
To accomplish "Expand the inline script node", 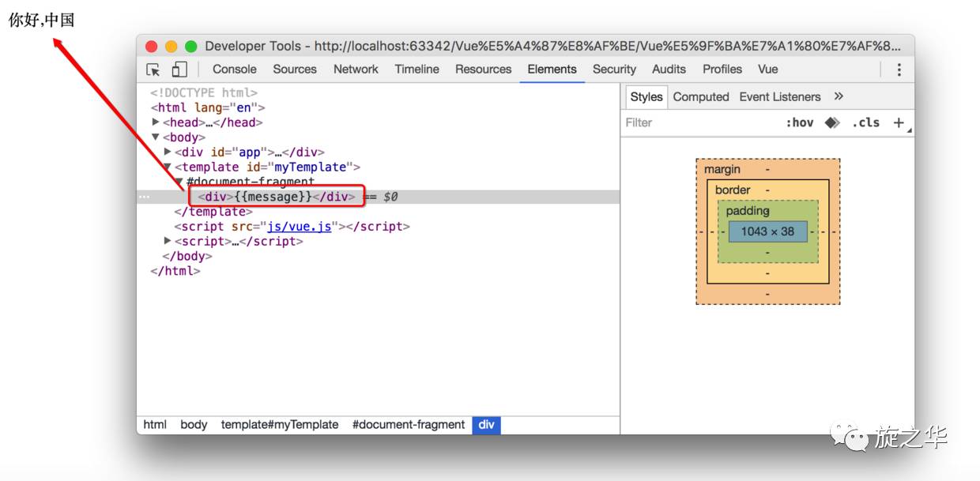I will tap(168, 241).
